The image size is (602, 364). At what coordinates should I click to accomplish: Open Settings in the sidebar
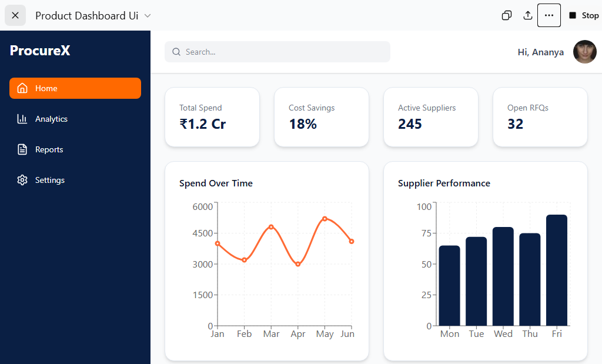pos(75,180)
